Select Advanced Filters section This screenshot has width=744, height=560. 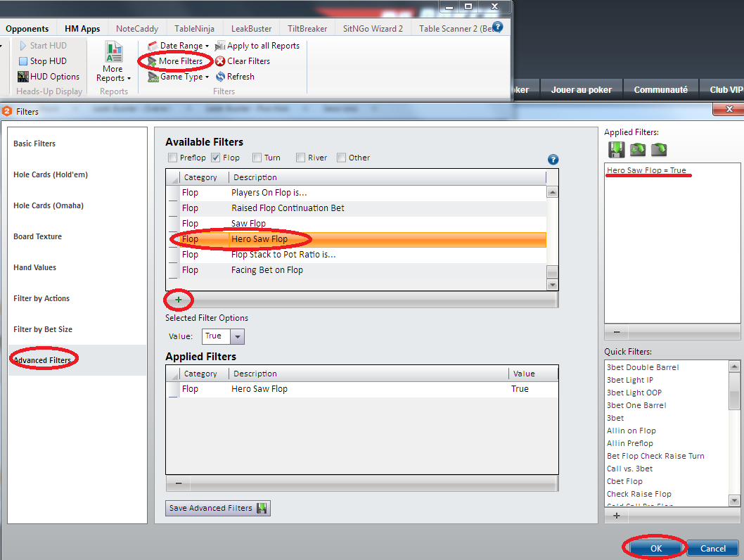[77, 360]
